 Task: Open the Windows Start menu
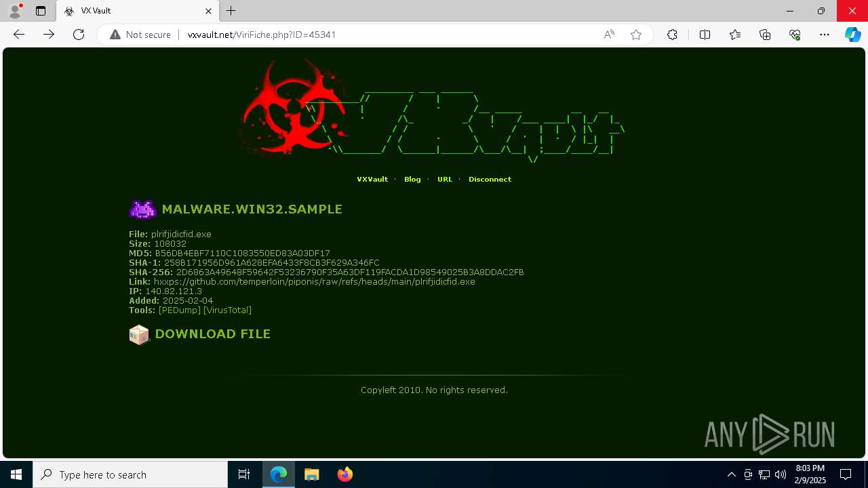click(x=16, y=474)
